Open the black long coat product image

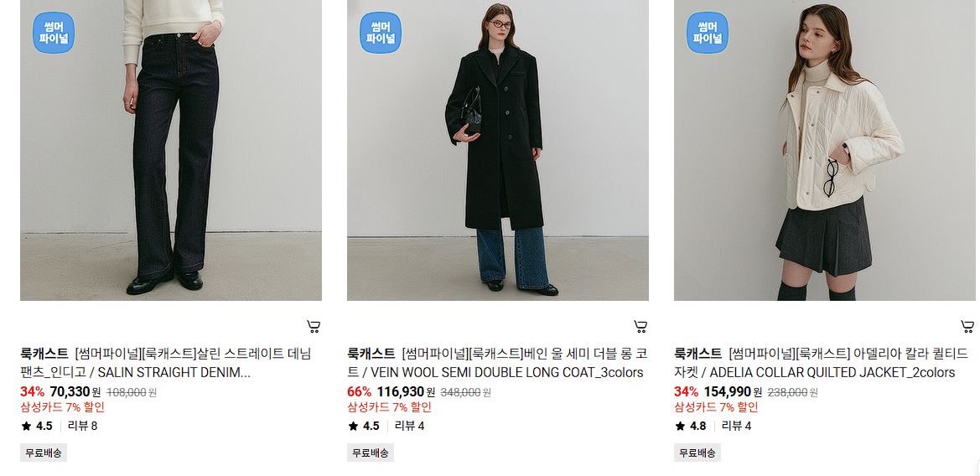pos(497,150)
